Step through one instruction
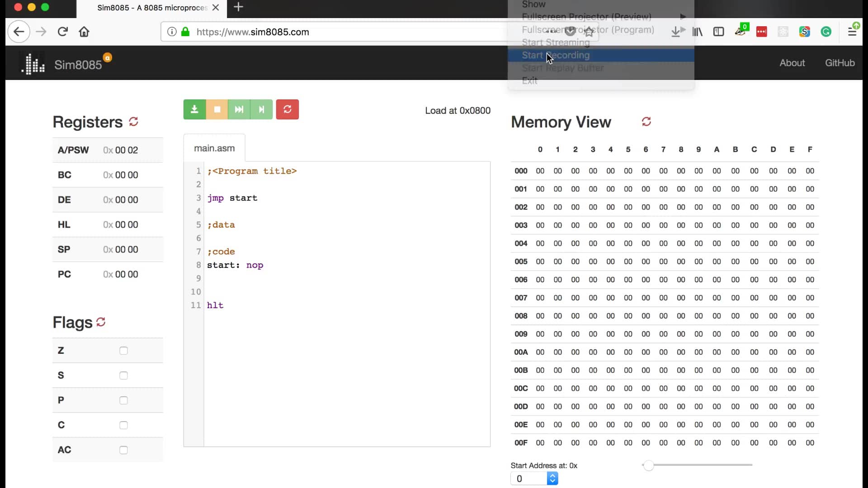 pos(261,109)
